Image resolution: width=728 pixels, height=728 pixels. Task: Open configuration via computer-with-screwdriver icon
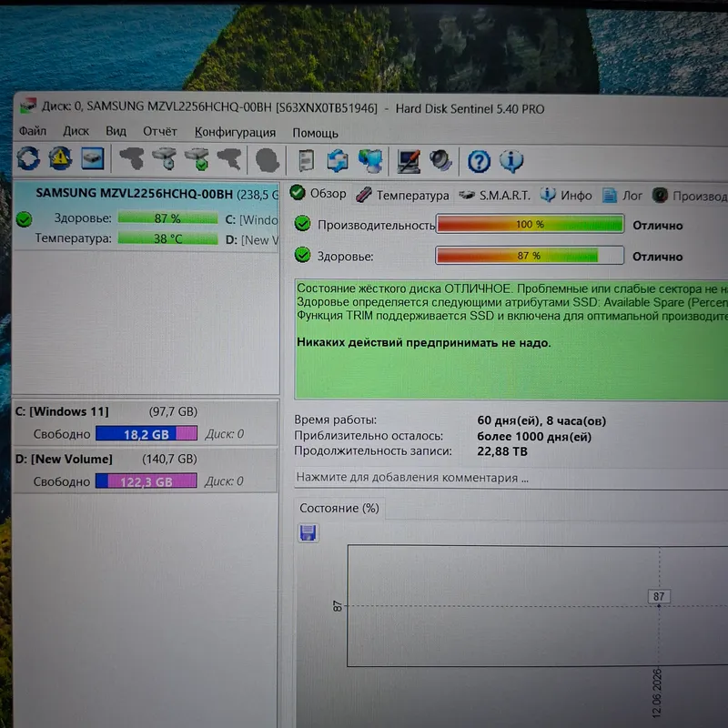409,162
